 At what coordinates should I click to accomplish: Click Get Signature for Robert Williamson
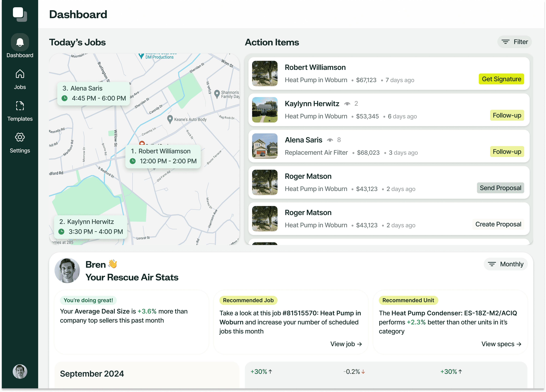(501, 79)
